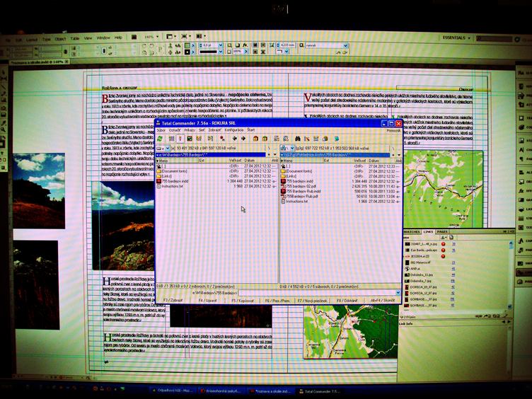The image size is (532, 399).
Task: Switch to the PAGES panel tab
Action: coord(442,232)
